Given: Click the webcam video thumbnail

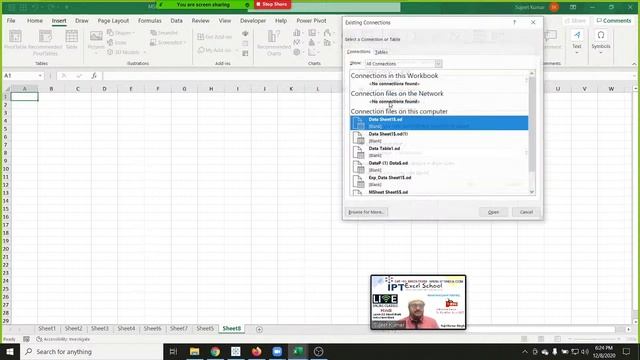Looking at the screenshot, I should click(x=418, y=302).
